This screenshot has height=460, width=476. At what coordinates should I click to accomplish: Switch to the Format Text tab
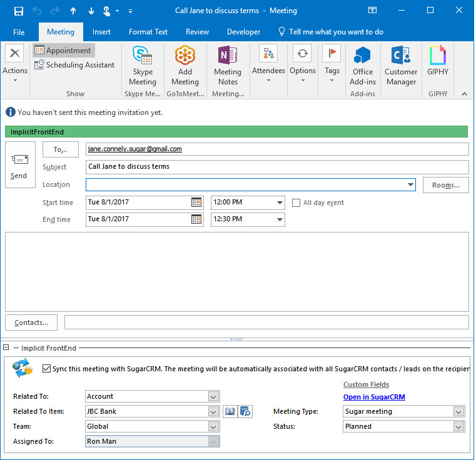(148, 32)
